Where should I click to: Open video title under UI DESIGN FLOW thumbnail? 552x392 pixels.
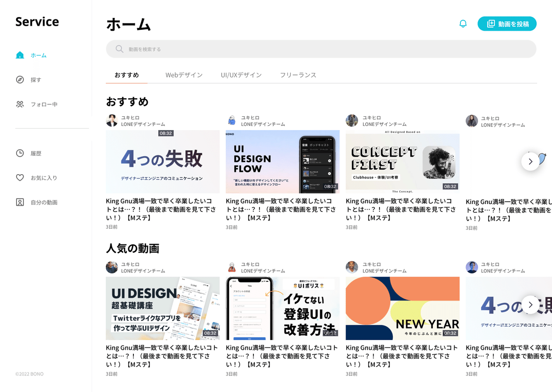point(281,209)
